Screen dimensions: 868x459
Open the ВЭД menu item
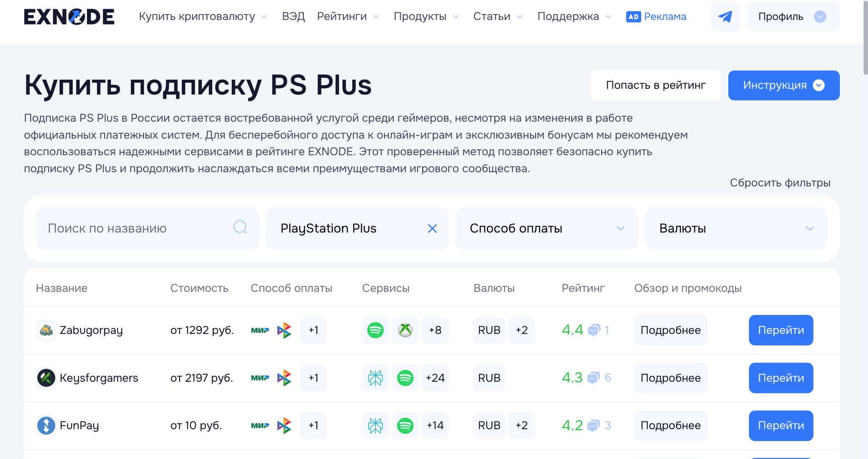293,17
